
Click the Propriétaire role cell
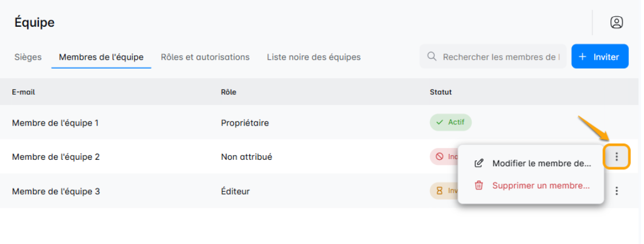tap(245, 123)
